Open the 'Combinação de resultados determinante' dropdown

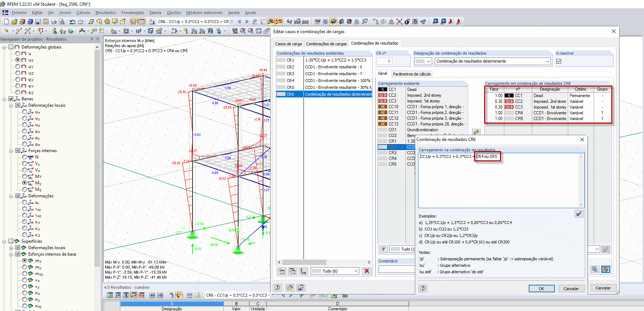pos(547,61)
